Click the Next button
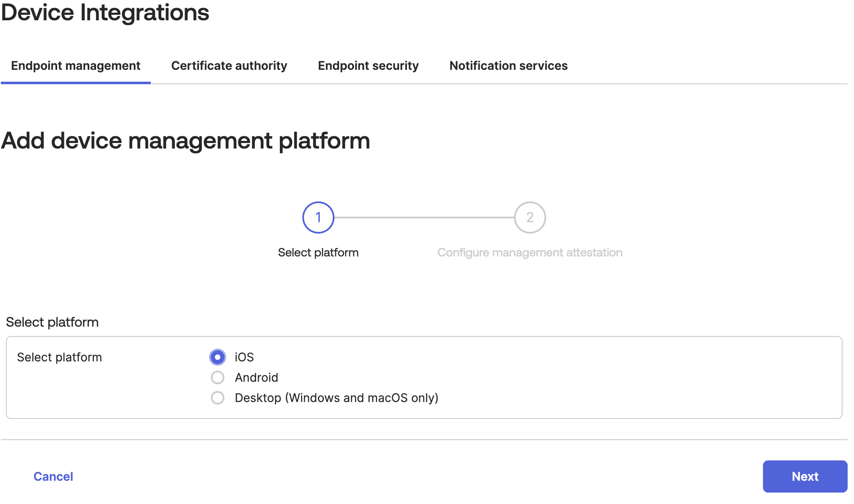854x504 pixels. pyautogui.click(x=804, y=476)
